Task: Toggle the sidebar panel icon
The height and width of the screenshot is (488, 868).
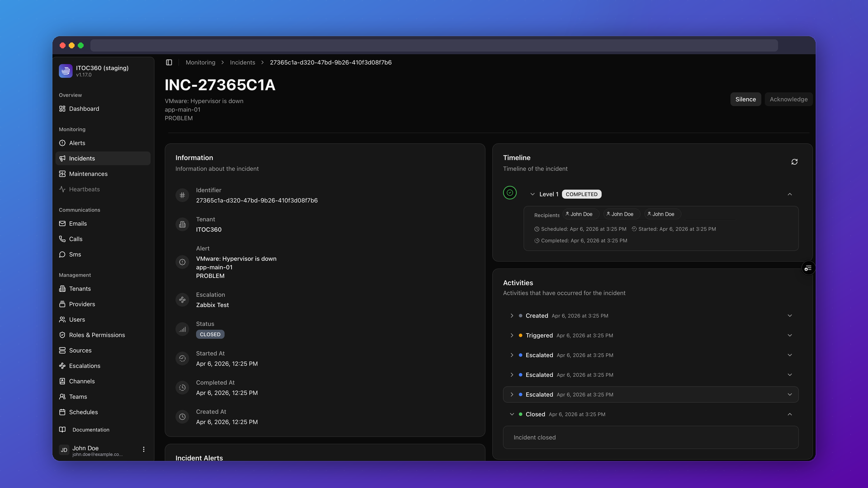Action: click(x=169, y=62)
